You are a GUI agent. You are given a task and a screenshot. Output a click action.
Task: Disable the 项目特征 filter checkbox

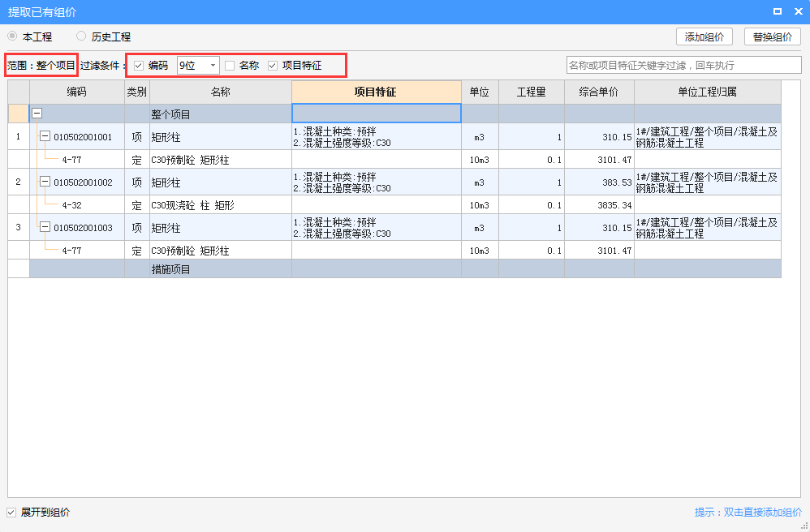pos(274,65)
